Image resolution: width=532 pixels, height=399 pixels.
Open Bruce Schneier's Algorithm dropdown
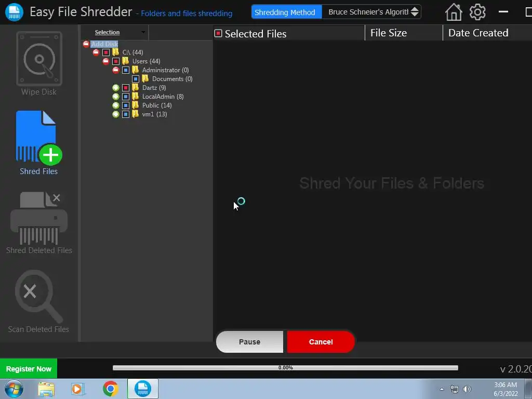coord(371,12)
